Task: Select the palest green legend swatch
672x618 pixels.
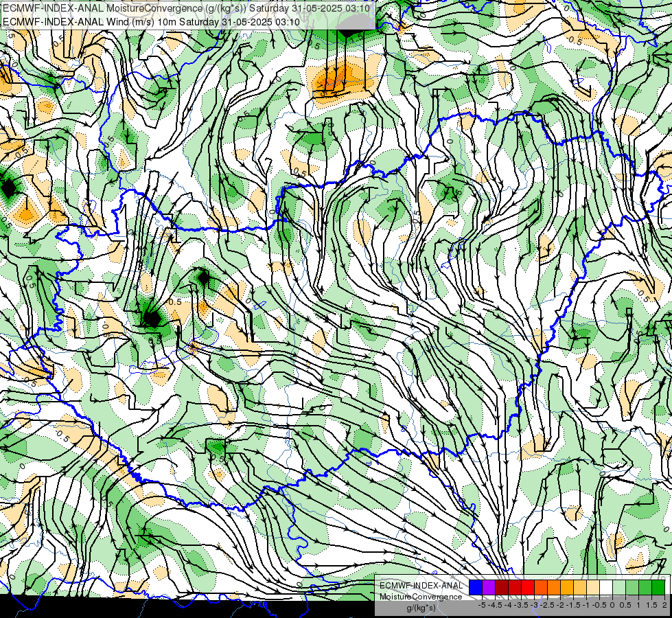Action: (x=619, y=587)
